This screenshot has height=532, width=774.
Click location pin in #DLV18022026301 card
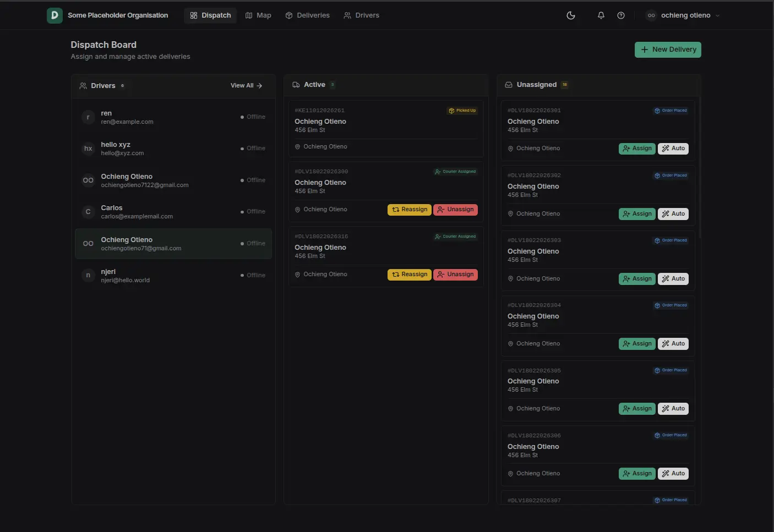[510, 149]
